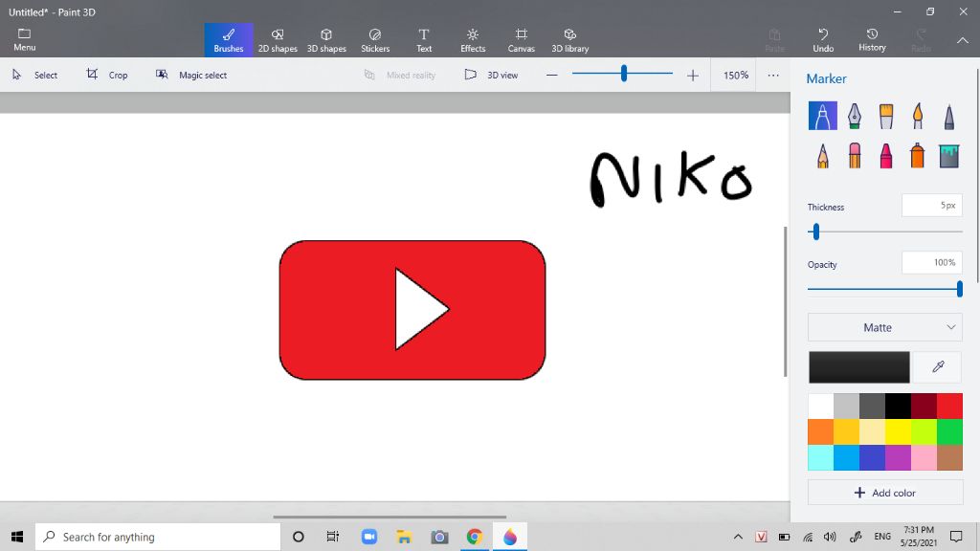Viewport: 980px width, 551px height.
Task: Select the Fill bucket tool
Action: click(949, 155)
